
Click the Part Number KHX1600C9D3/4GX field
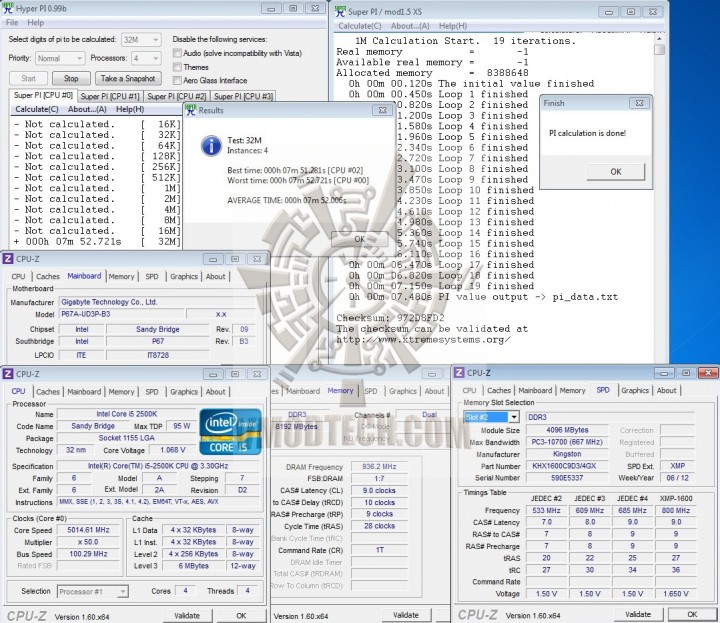click(567, 466)
